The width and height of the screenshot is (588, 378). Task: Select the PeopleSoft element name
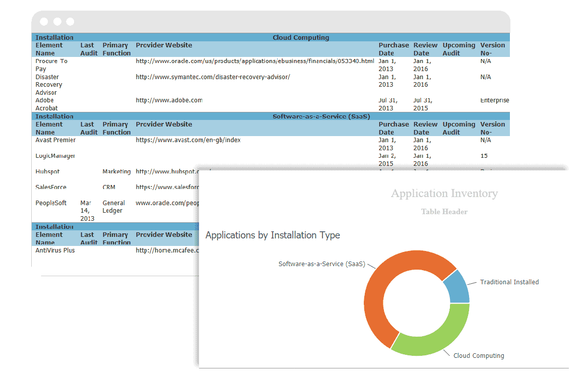(x=51, y=203)
